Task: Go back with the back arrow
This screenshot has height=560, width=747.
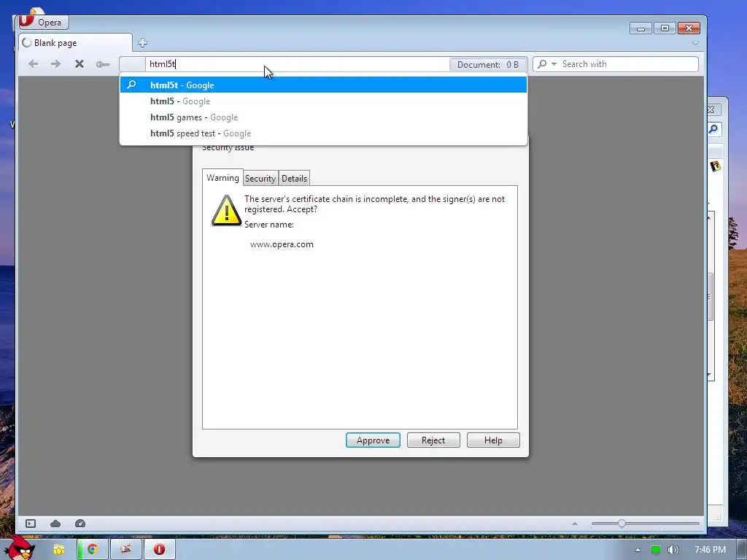Action: (x=33, y=64)
